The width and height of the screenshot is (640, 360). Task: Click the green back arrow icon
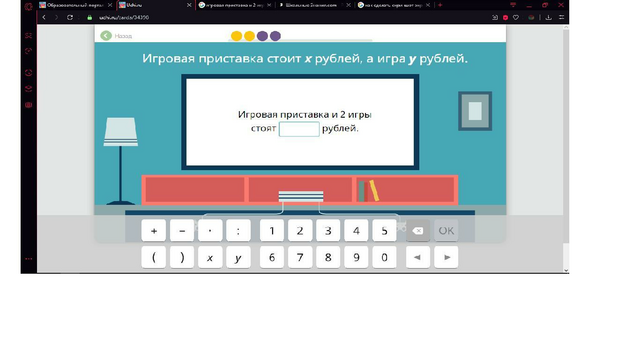point(106,36)
